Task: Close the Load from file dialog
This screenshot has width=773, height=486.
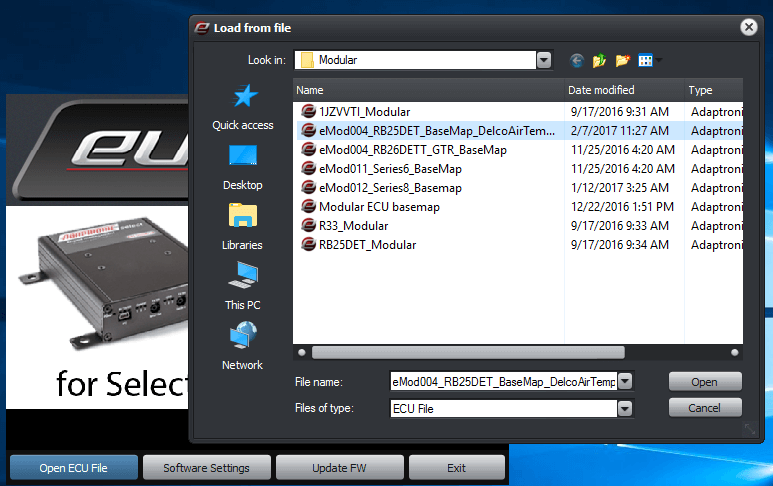Action: (x=749, y=27)
